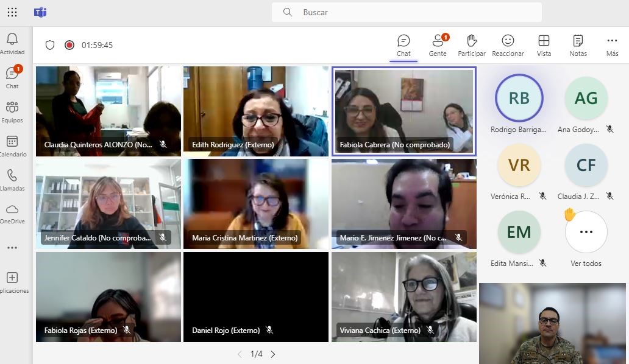
Task: Open Actividad in the left sidebar
Action: click(x=12, y=44)
